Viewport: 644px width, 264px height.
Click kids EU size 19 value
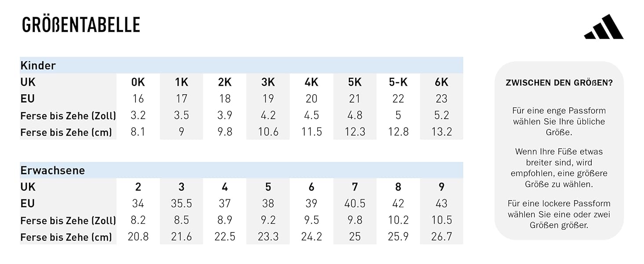[x=268, y=99]
